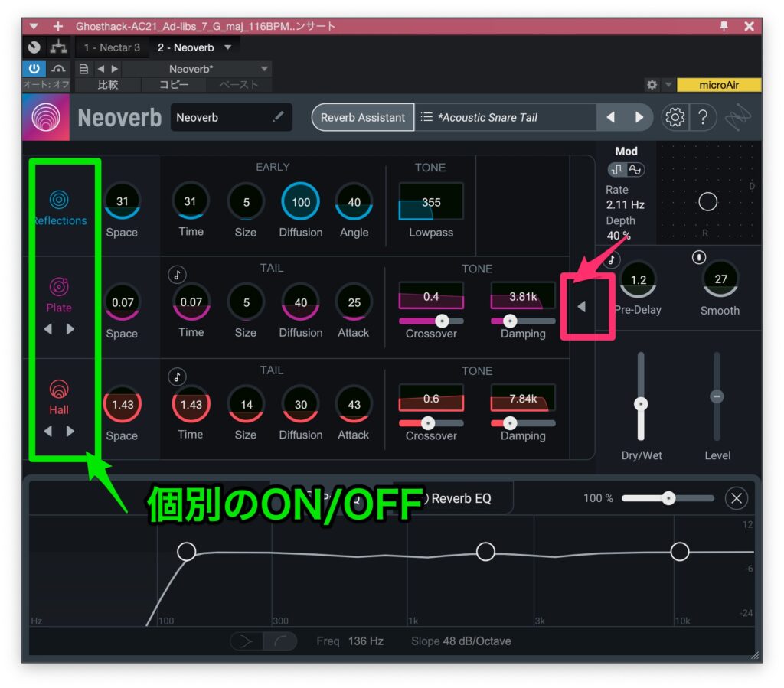Toggle tempo sync note for Plate Time
This screenshot has width=784, height=688.
(177, 274)
